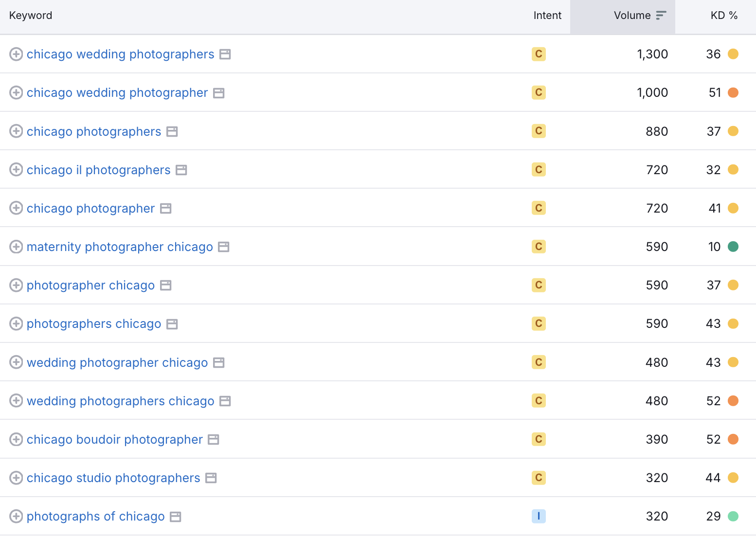The image size is (756, 539).
Task: Click the plus circle beside "chicago studio photographers"
Action: (x=16, y=478)
